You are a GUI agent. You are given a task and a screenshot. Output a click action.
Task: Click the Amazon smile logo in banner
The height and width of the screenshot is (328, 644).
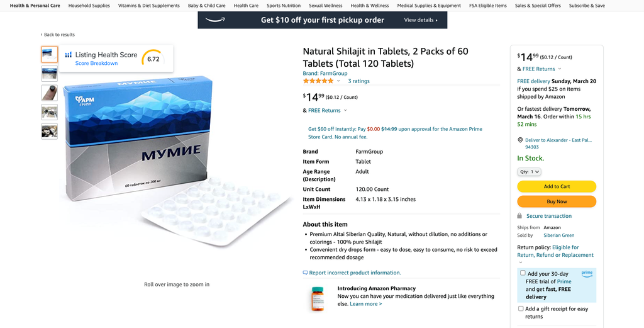tap(215, 20)
